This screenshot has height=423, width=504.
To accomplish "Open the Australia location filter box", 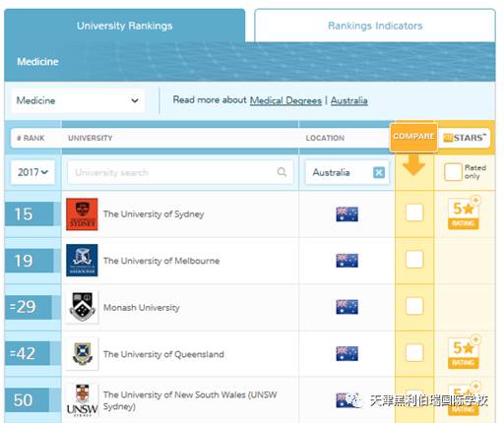I will click(347, 172).
